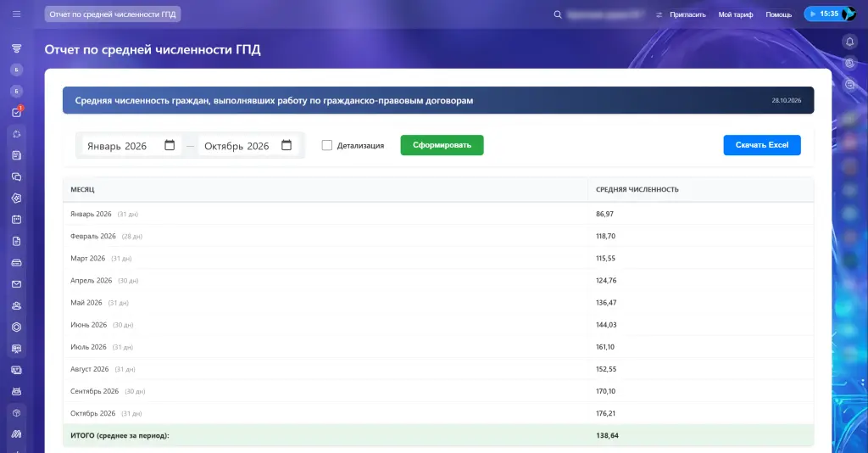
Task: Open the people group sidebar icon
Action: pyautogui.click(x=17, y=305)
